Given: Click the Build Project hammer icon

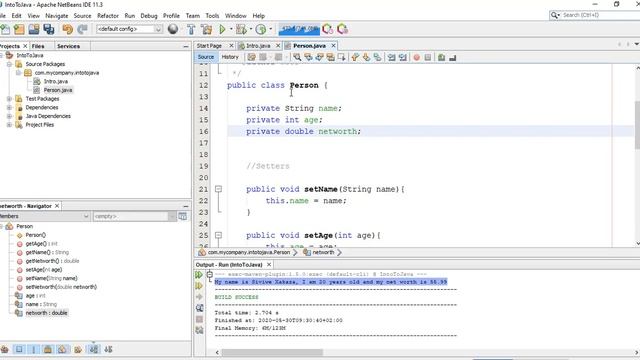Looking at the screenshot, I should 191,29.
